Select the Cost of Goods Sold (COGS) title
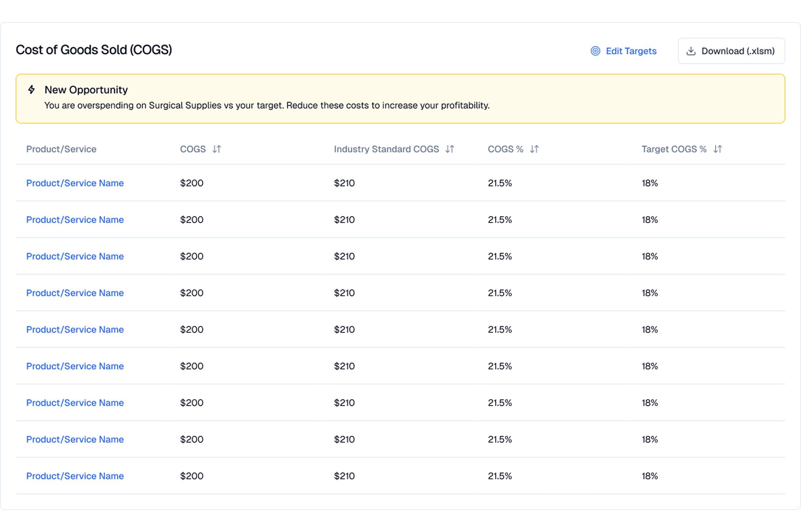The width and height of the screenshot is (801, 532). point(94,50)
